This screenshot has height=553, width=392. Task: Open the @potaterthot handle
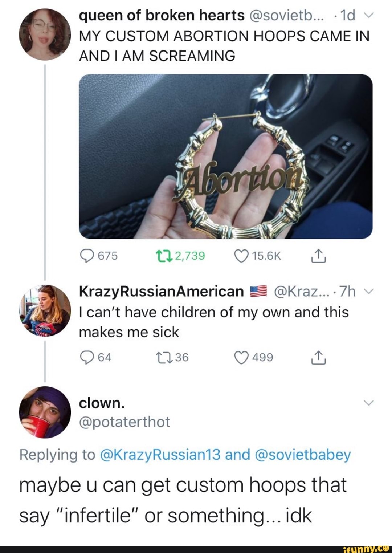124,422
